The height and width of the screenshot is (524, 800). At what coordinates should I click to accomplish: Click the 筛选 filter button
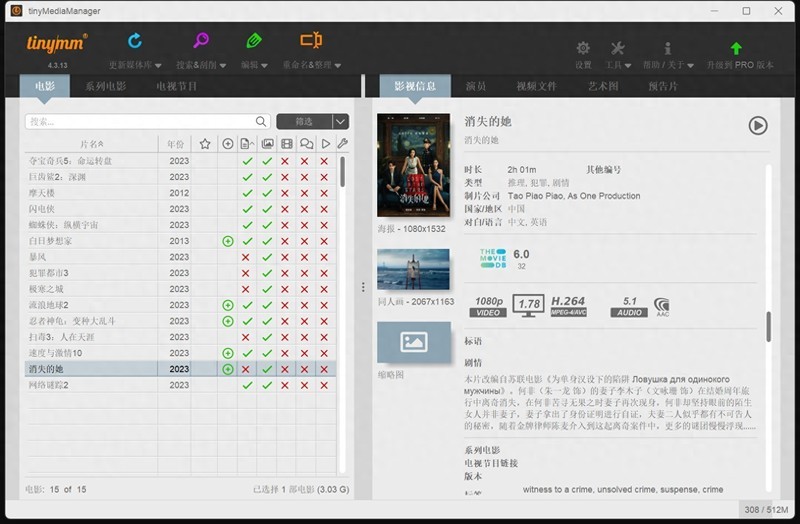pos(305,121)
